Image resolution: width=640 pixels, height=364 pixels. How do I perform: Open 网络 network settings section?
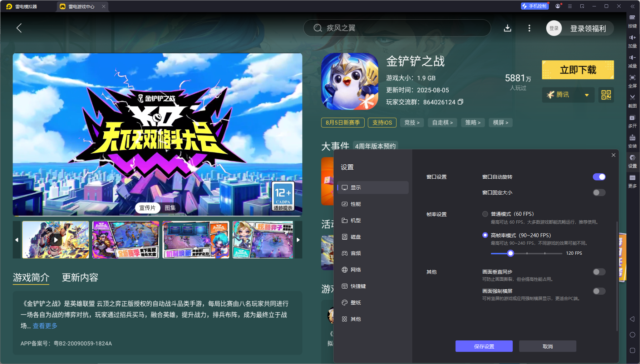(373, 270)
